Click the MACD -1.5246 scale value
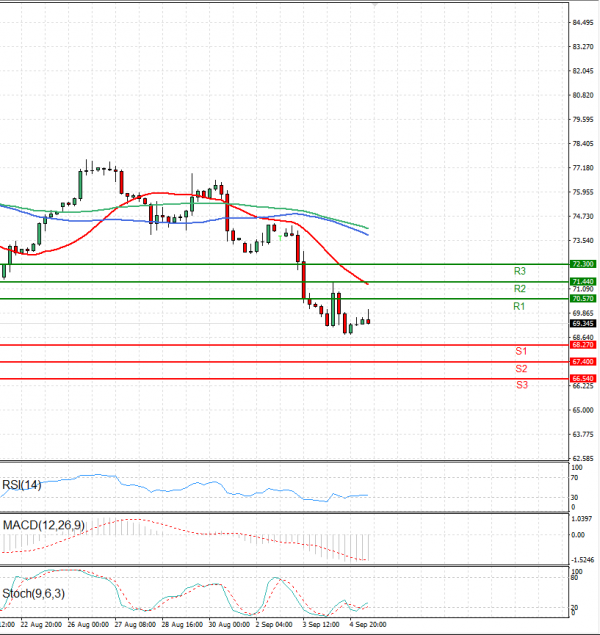Screen dimensions: 600x635 pyautogui.click(x=583, y=560)
